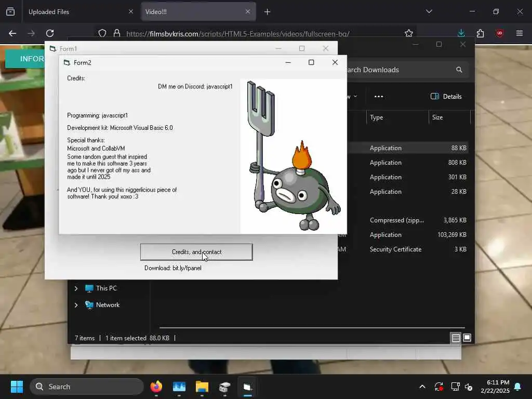The image size is (532, 399).
Task: Open the Firefox View icon
Action: tap(10, 11)
